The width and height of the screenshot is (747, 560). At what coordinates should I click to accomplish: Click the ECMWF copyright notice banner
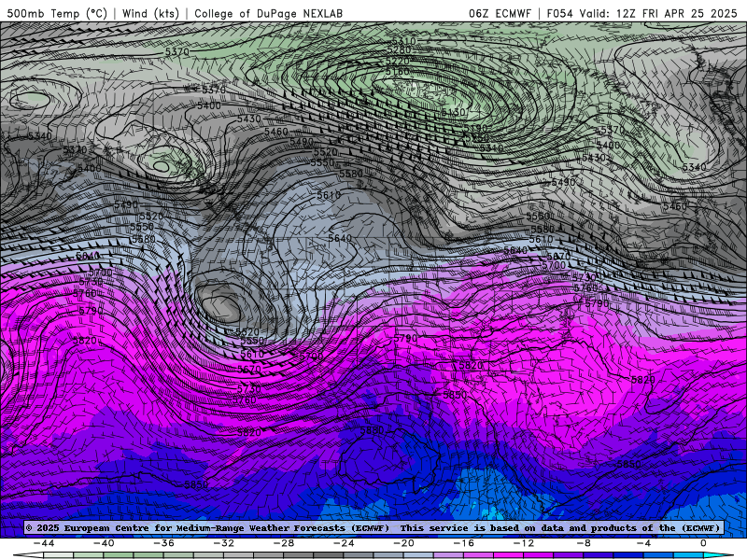tap(373, 527)
